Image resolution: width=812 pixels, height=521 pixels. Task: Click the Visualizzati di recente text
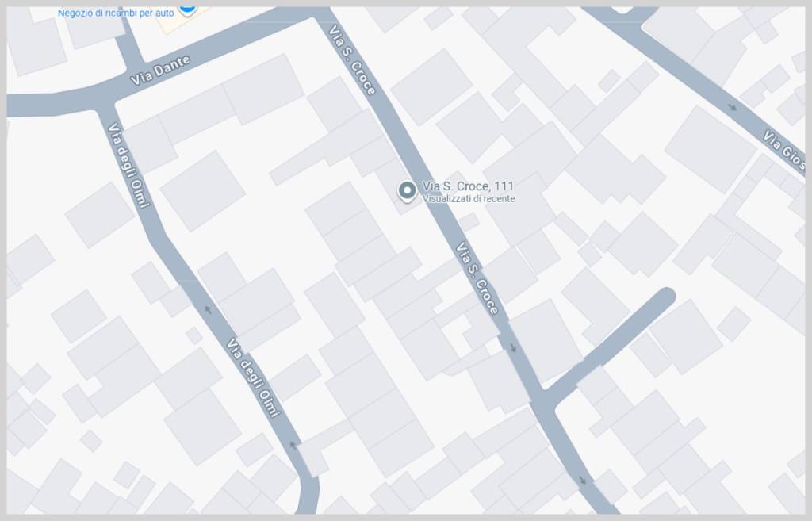pyautogui.click(x=469, y=199)
